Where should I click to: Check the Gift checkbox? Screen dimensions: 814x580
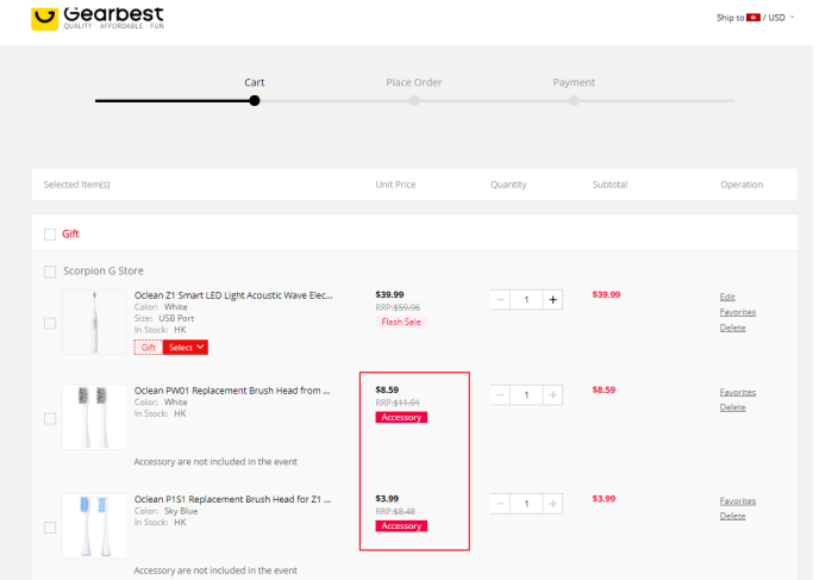50,234
